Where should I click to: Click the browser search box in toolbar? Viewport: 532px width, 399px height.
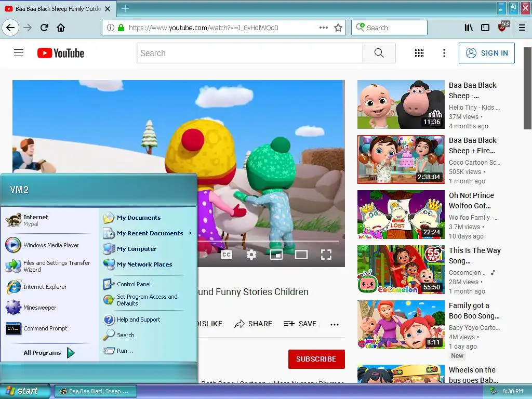point(389,28)
